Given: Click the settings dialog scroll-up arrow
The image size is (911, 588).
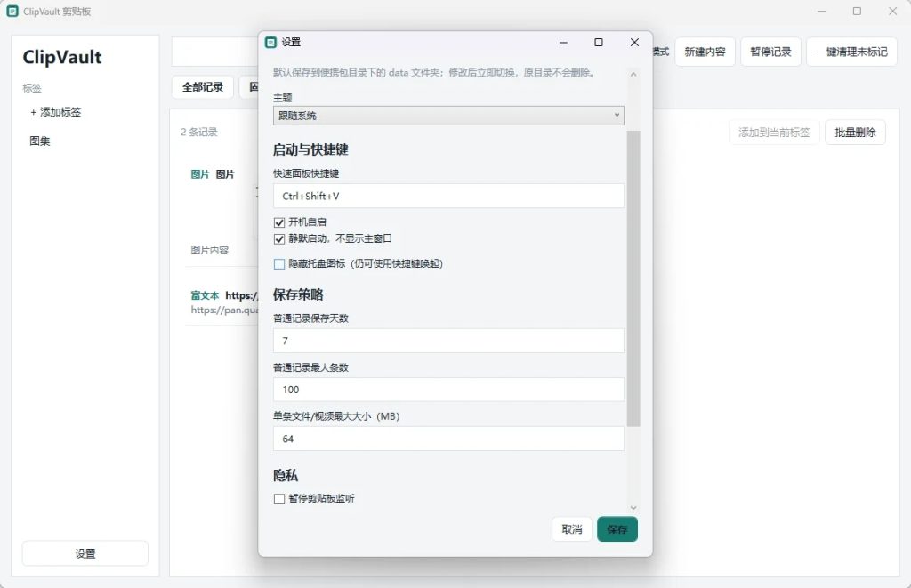Looking at the screenshot, I should tap(633, 75).
